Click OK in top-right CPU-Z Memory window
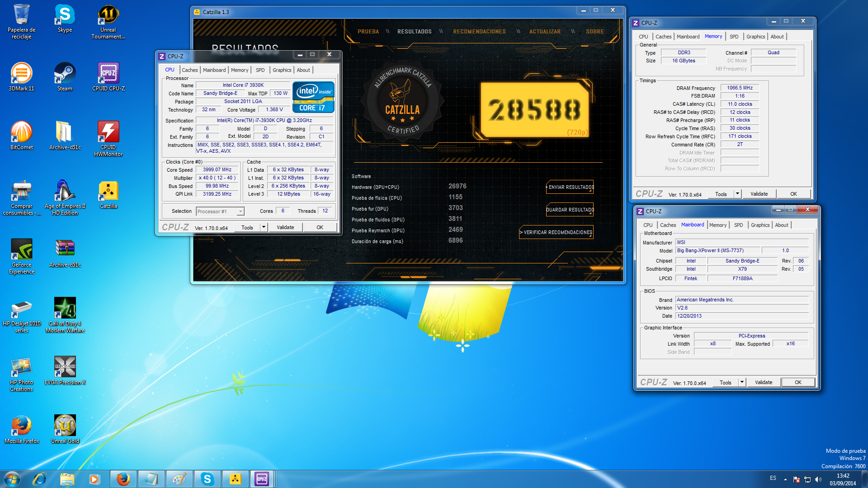Viewport: 868px width, 488px height. point(793,194)
